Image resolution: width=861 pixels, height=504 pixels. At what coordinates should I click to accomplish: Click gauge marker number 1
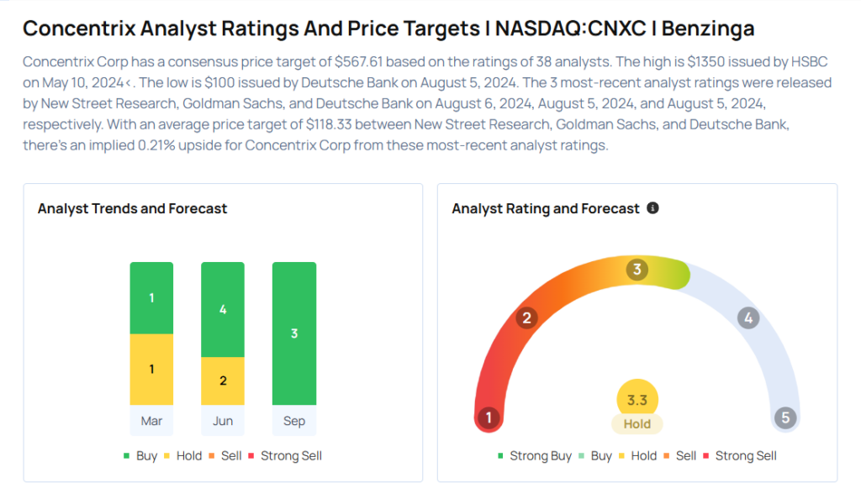(x=487, y=417)
